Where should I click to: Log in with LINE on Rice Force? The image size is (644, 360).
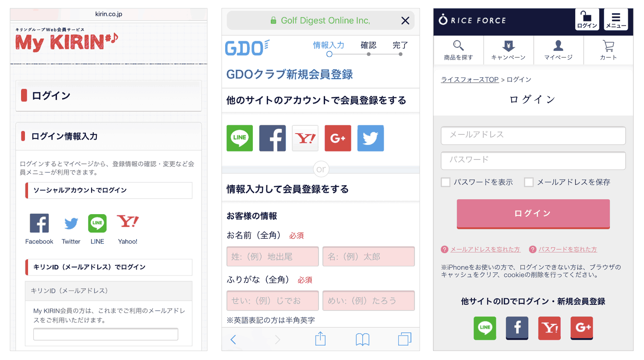click(485, 328)
